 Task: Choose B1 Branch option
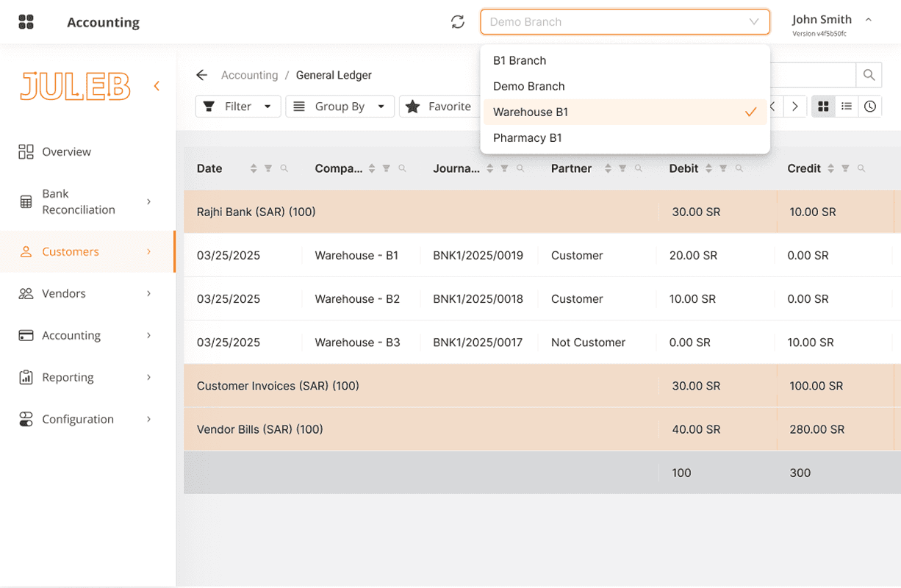520,60
